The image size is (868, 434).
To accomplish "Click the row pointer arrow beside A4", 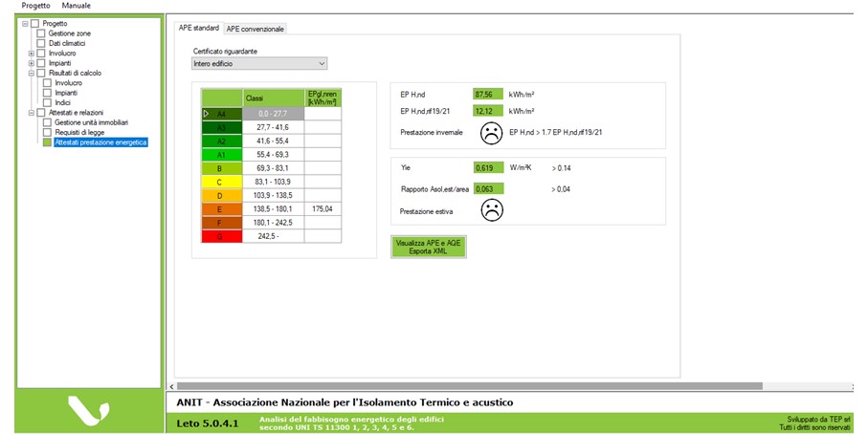I will pyautogui.click(x=206, y=113).
